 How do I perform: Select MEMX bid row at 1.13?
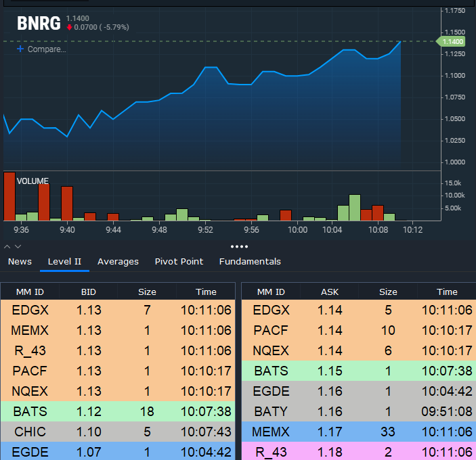[x=118, y=330]
